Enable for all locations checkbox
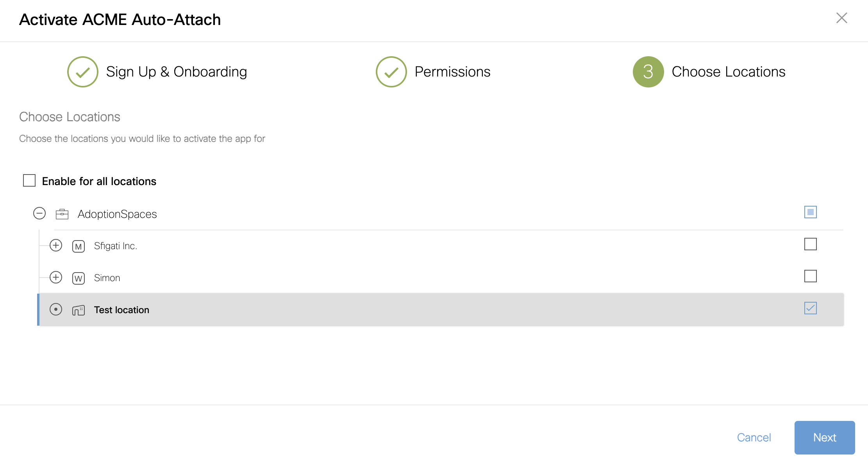 coord(29,181)
